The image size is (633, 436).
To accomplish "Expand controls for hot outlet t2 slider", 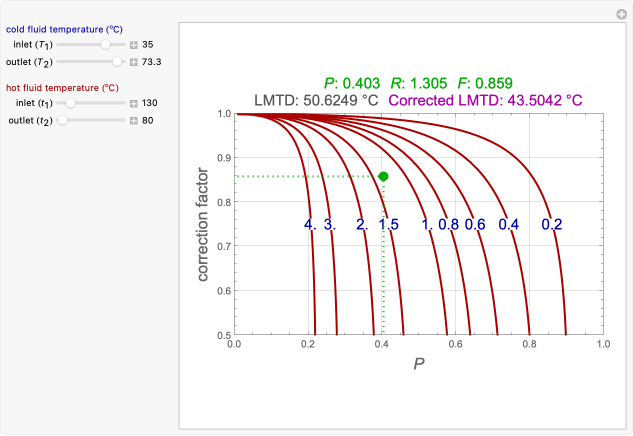I will [x=134, y=121].
